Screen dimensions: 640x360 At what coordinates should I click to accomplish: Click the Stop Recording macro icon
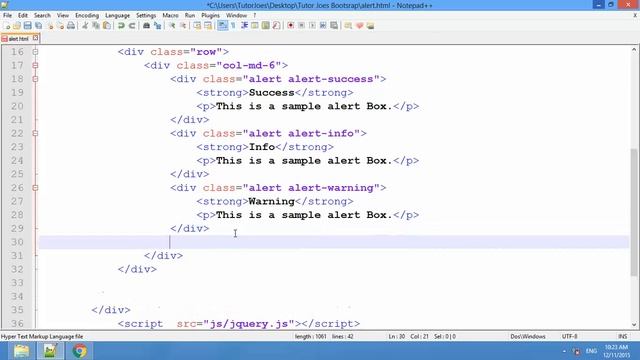[x=302, y=26]
